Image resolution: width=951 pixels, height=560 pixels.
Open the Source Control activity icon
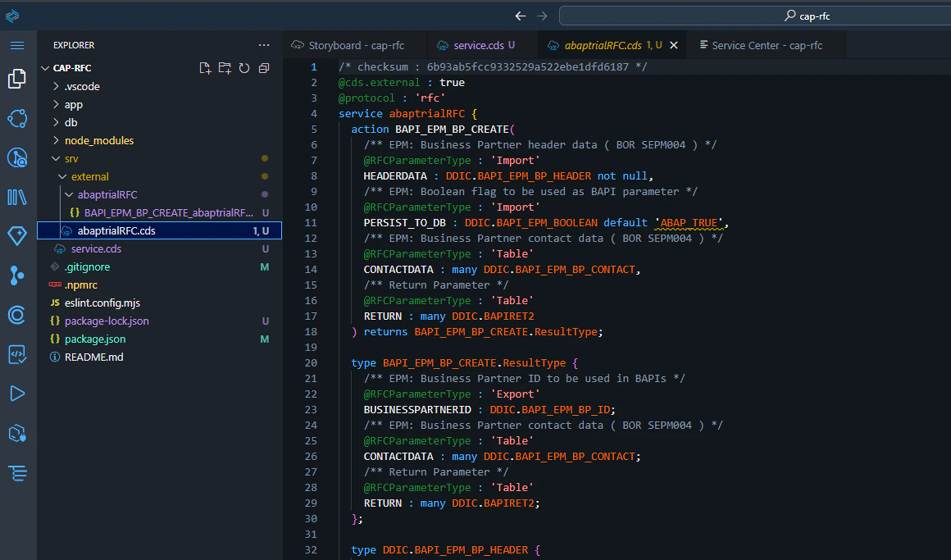pyautogui.click(x=17, y=275)
